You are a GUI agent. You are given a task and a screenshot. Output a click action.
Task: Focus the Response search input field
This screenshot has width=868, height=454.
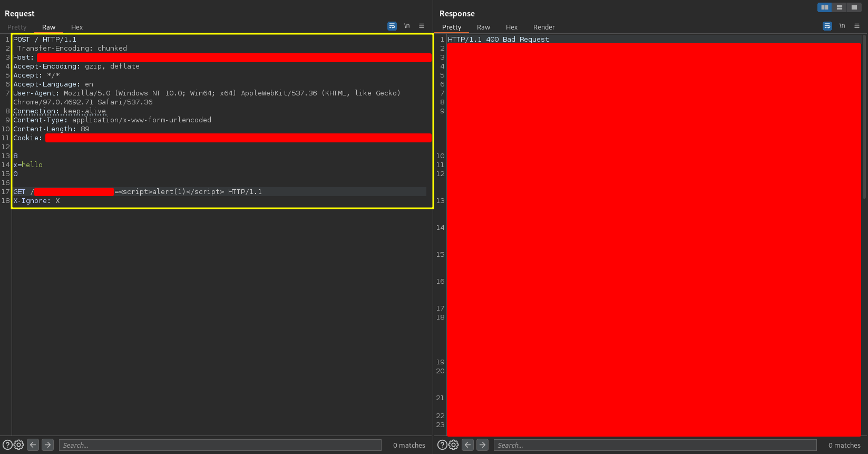coord(655,445)
